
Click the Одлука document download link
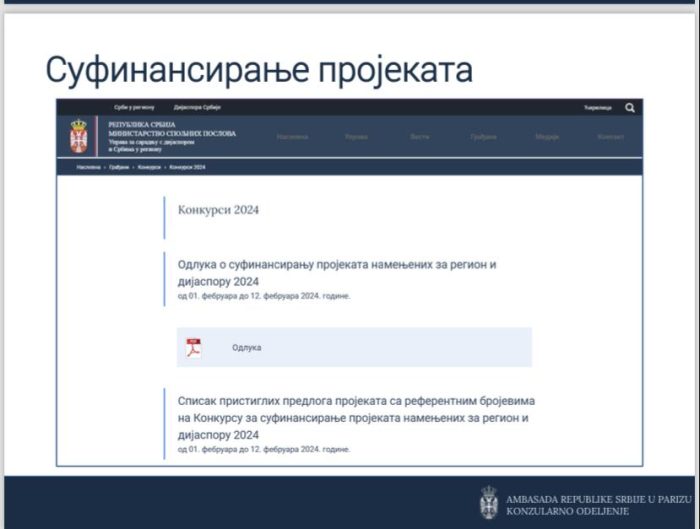point(246,347)
